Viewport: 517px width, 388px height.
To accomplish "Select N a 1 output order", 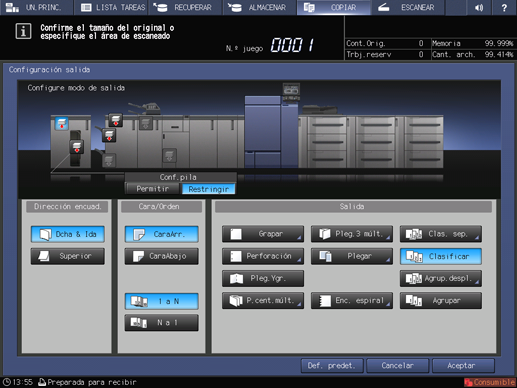I will pyautogui.click(x=162, y=323).
